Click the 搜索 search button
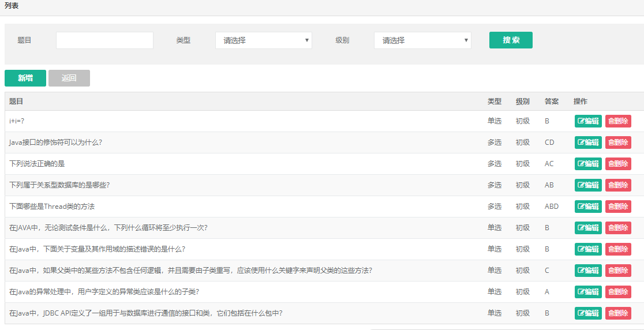This screenshot has height=330, width=644. (x=511, y=40)
